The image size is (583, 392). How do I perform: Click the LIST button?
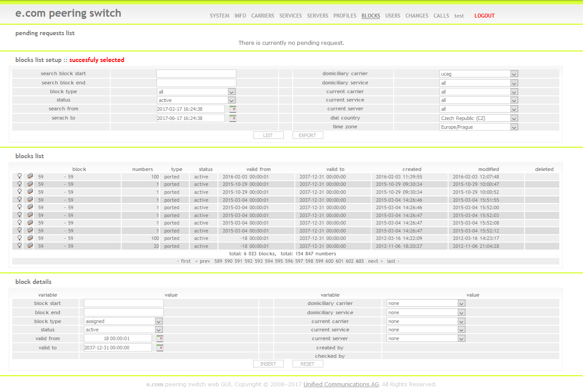pyautogui.click(x=268, y=135)
